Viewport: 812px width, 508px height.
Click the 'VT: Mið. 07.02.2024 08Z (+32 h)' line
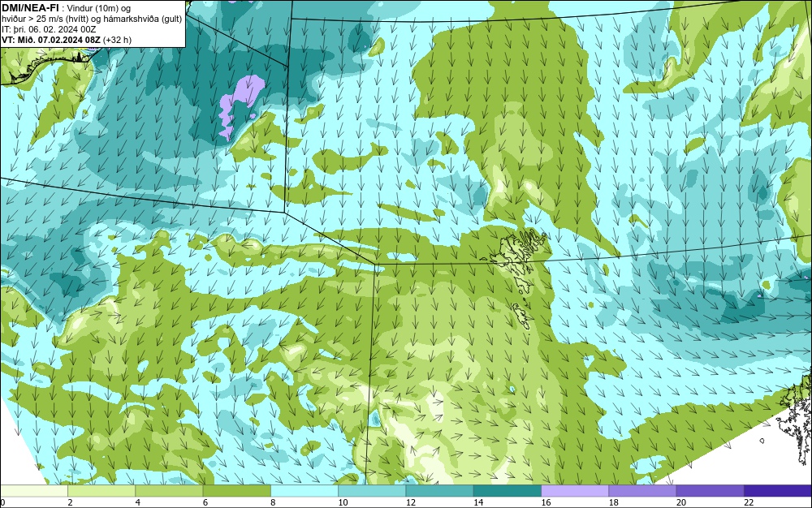67,40
